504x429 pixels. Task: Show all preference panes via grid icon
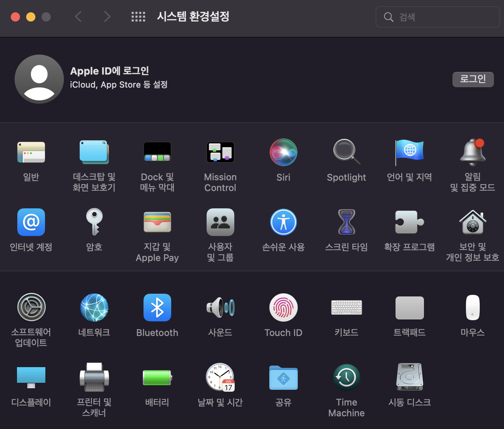click(138, 17)
